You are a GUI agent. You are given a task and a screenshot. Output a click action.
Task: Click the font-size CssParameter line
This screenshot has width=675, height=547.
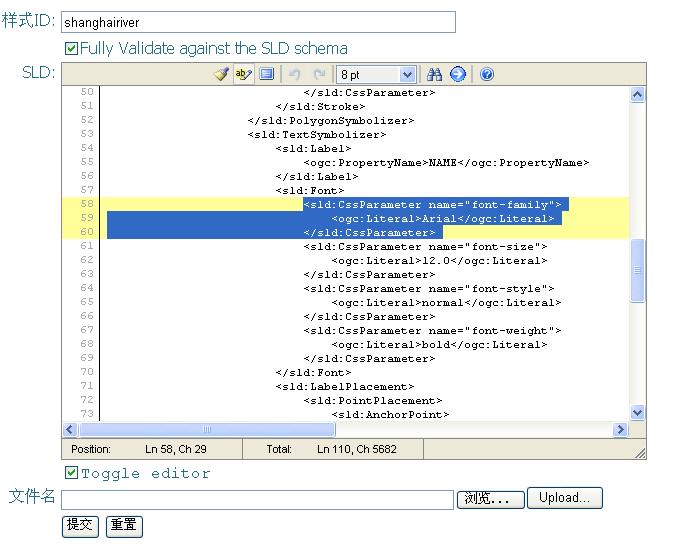coord(425,247)
